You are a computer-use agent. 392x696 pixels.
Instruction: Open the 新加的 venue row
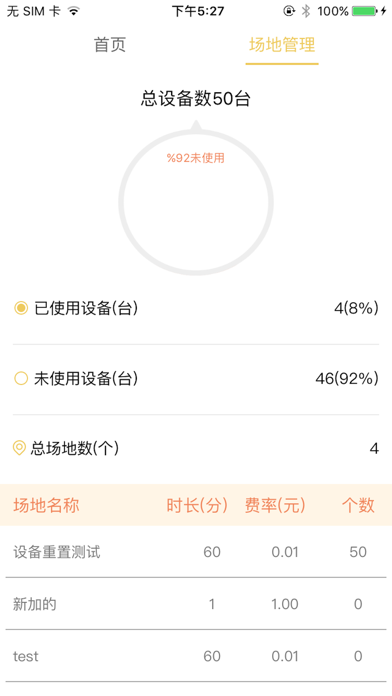(x=196, y=604)
